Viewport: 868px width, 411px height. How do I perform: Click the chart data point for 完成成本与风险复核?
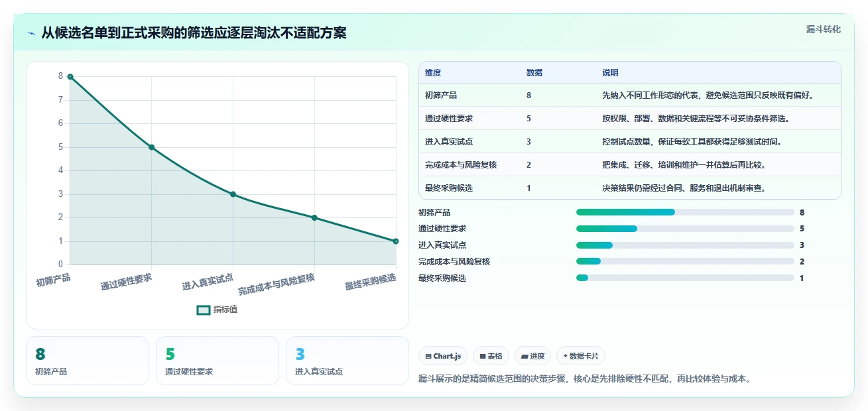pos(314,217)
